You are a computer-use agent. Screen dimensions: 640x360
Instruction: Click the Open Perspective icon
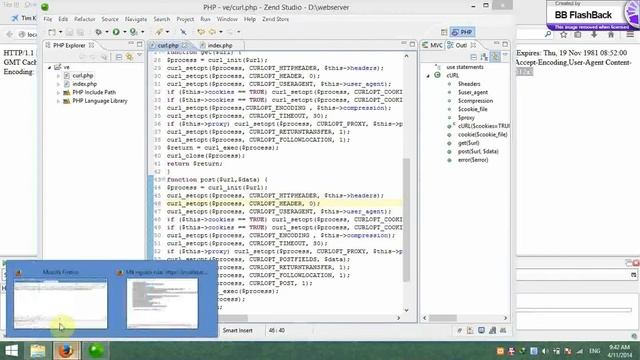tap(444, 32)
